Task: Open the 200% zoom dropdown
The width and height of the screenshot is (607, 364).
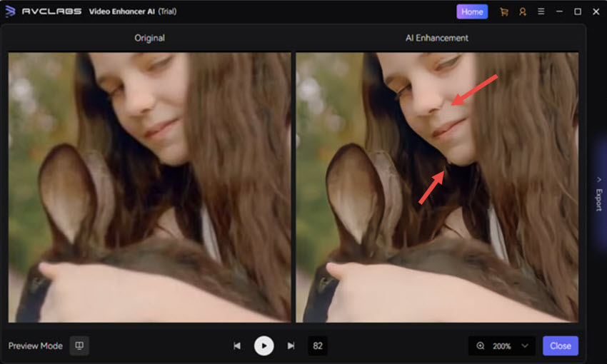Action: (502, 346)
